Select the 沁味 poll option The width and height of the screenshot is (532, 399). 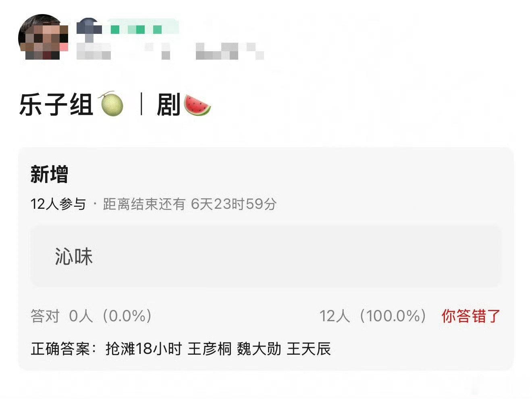pyautogui.click(x=266, y=256)
